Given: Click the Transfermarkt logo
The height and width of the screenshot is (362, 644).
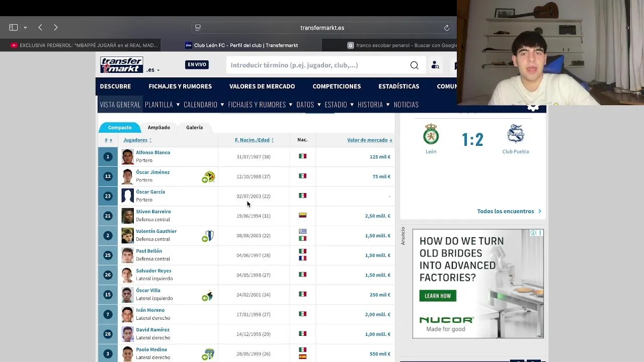Looking at the screenshot, I should coord(121,65).
